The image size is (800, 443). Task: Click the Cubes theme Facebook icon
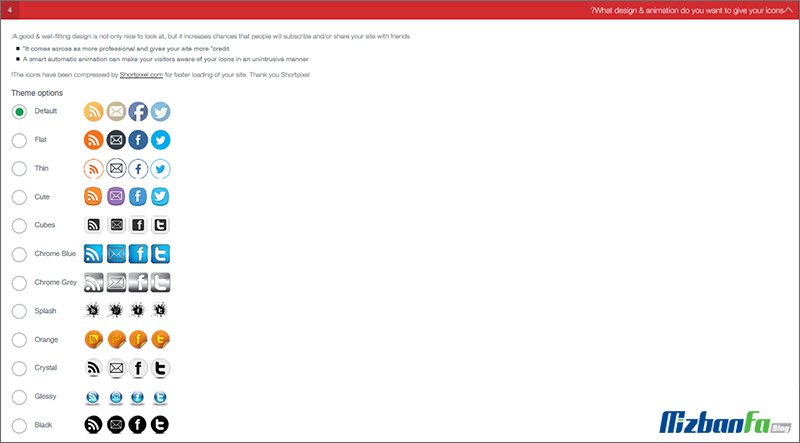pos(138,225)
